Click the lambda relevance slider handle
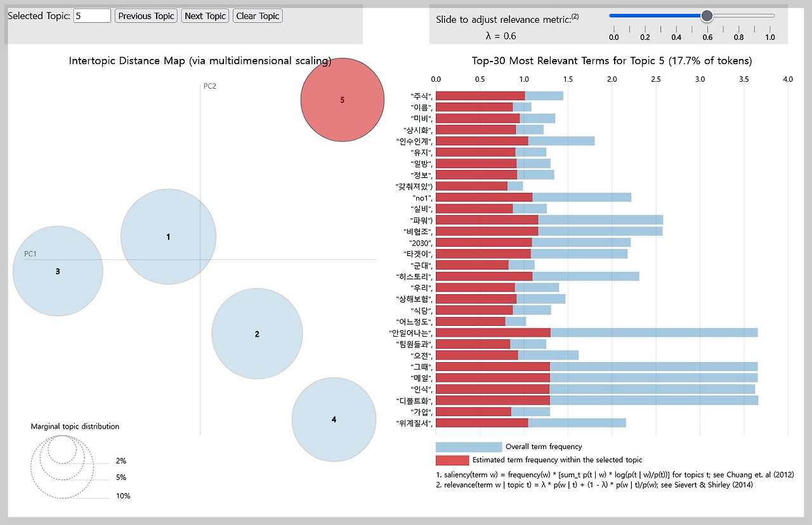Image resolution: width=812 pixels, height=525 pixels. pos(707,16)
